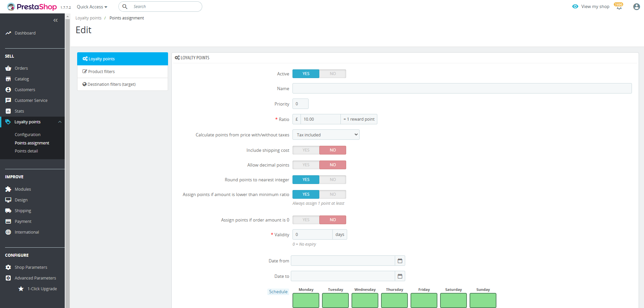Click the Date to input field
The width and height of the screenshot is (644, 308).
[343, 276]
